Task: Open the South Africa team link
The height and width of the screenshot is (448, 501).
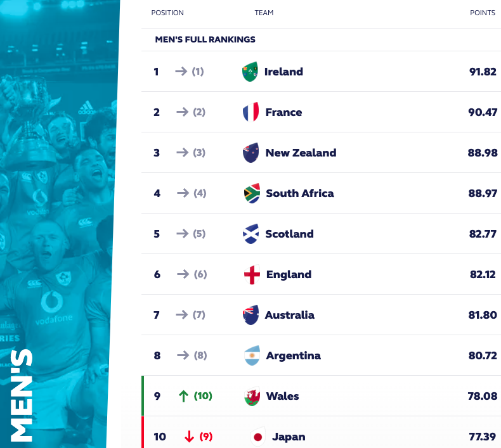Action: coord(300,193)
